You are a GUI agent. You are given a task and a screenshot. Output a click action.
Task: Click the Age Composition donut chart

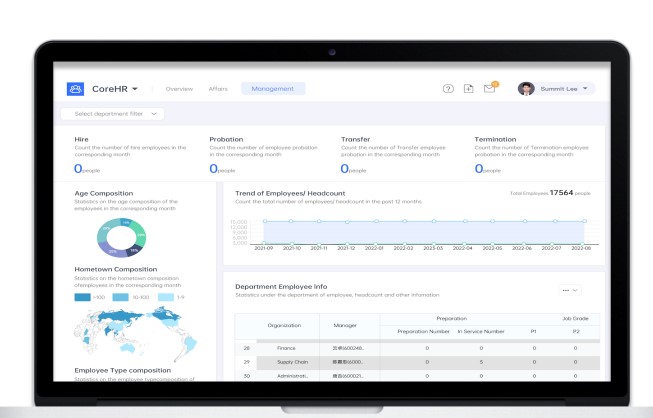point(121,238)
